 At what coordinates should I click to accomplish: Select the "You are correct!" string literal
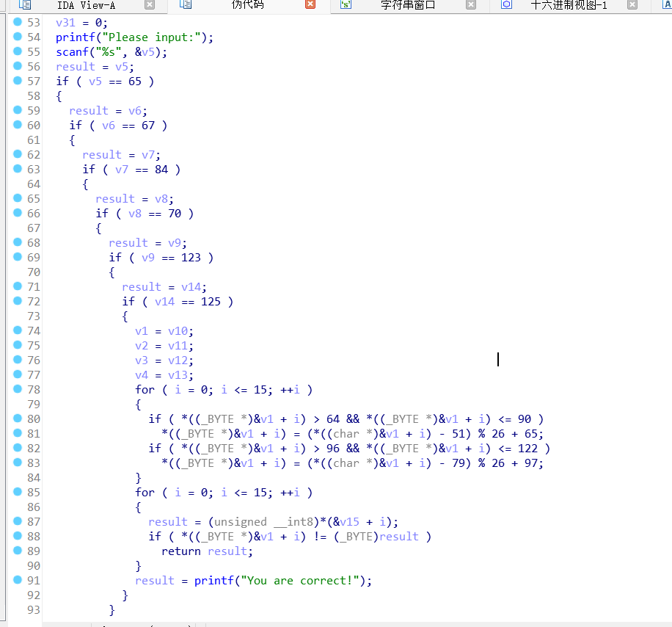click(x=300, y=581)
